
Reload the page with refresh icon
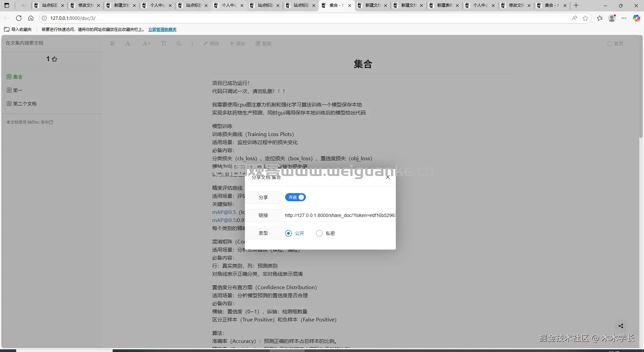coord(19,18)
